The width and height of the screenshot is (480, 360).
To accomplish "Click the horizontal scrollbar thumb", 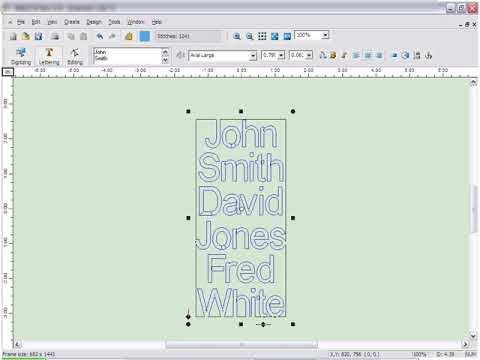I will pos(242,344).
